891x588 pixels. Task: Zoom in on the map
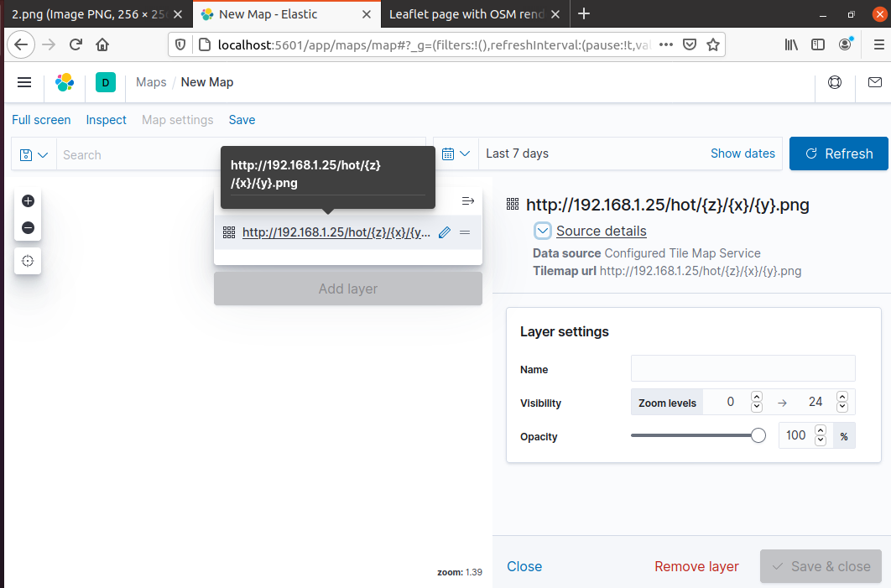pyautogui.click(x=28, y=200)
